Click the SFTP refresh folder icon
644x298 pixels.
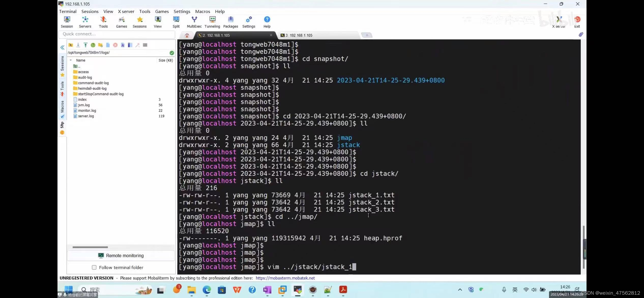click(93, 45)
